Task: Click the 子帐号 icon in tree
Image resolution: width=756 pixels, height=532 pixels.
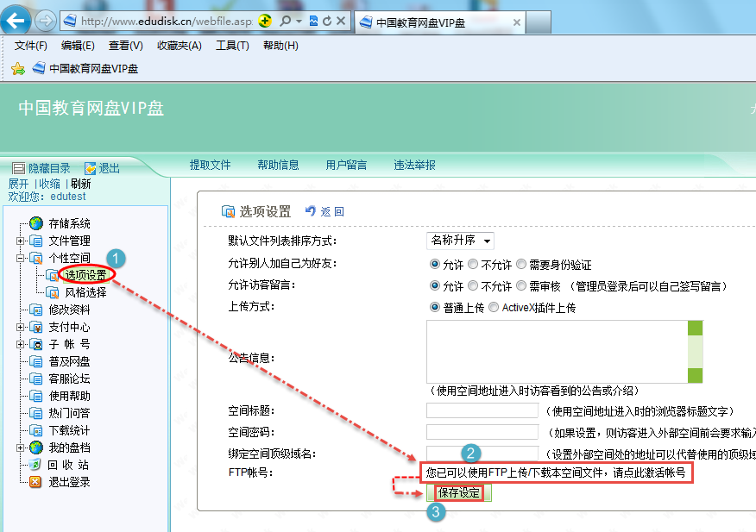Action: tap(36, 344)
